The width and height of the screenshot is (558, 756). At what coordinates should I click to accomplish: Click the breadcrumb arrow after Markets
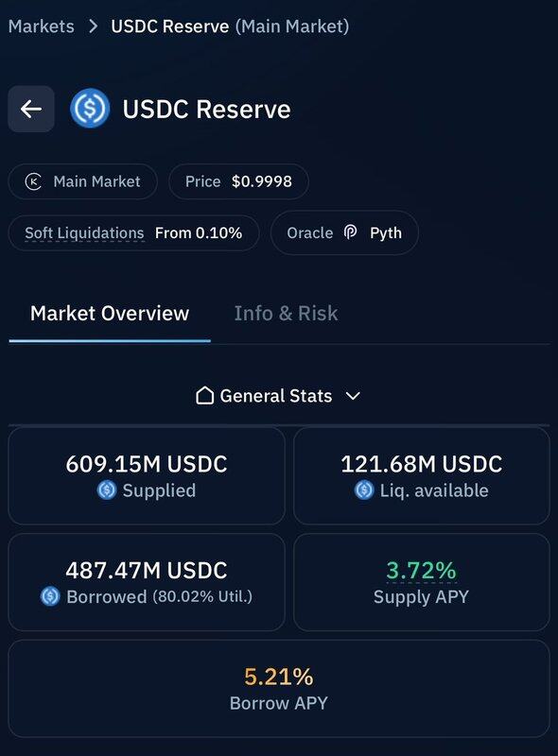point(94,26)
